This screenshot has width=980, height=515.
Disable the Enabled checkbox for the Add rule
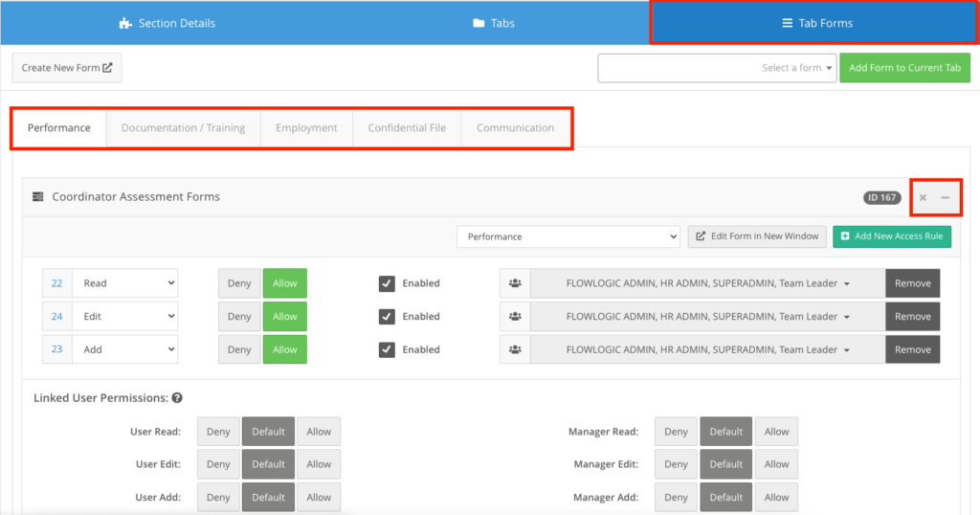pos(387,350)
